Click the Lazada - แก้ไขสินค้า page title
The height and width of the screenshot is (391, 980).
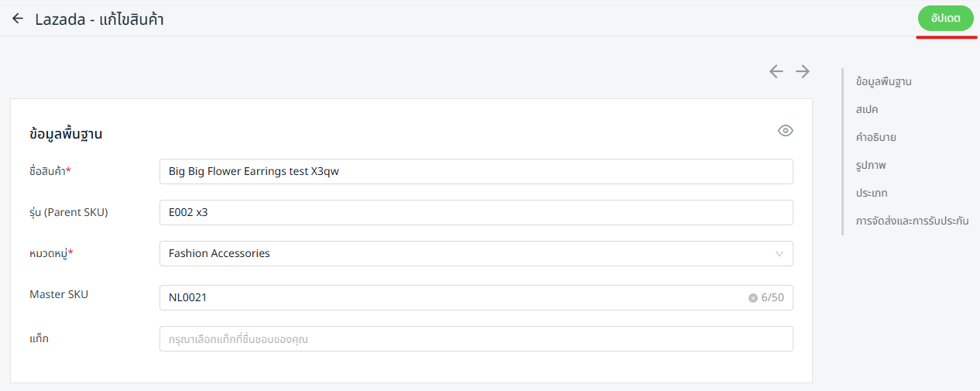tap(99, 19)
